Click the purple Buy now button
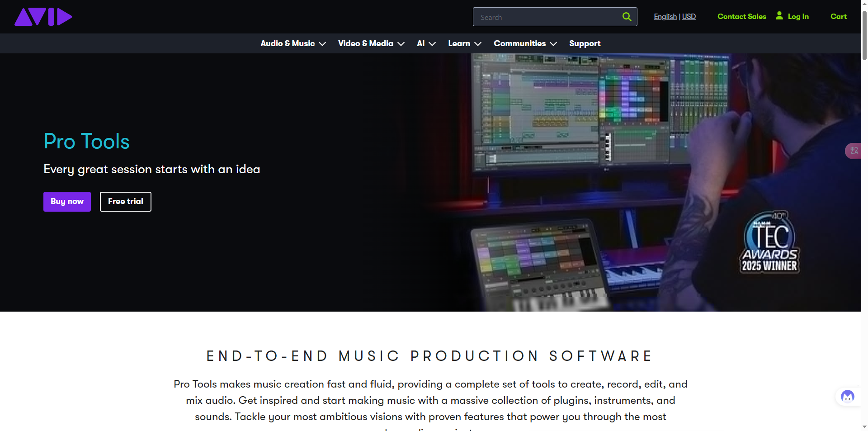The width and height of the screenshot is (868, 431). [67, 202]
